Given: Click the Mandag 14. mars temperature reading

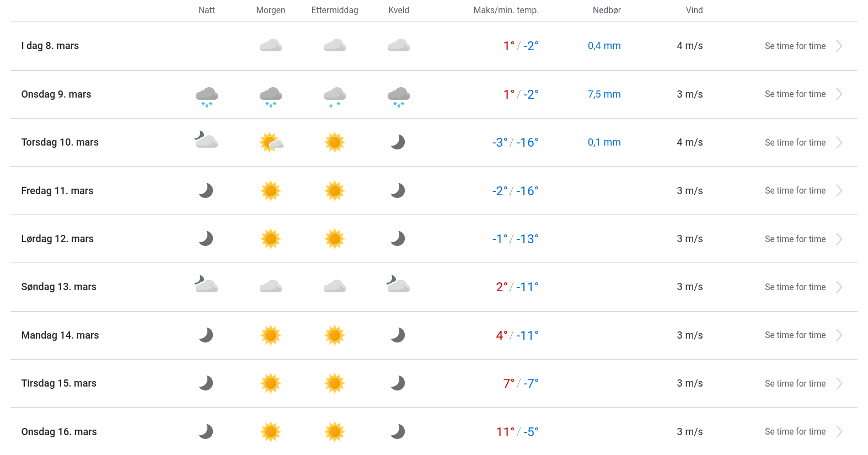Looking at the screenshot, I should pos(517,335).
